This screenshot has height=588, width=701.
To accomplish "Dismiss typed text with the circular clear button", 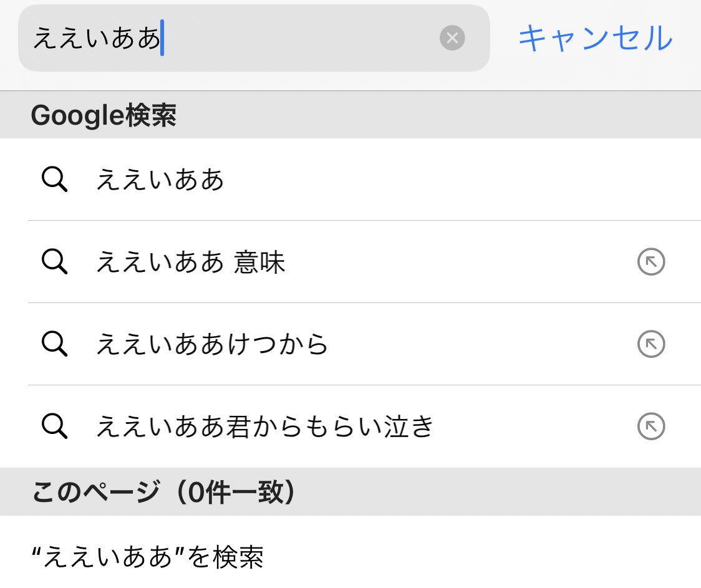I will click(x=452, y=37).
